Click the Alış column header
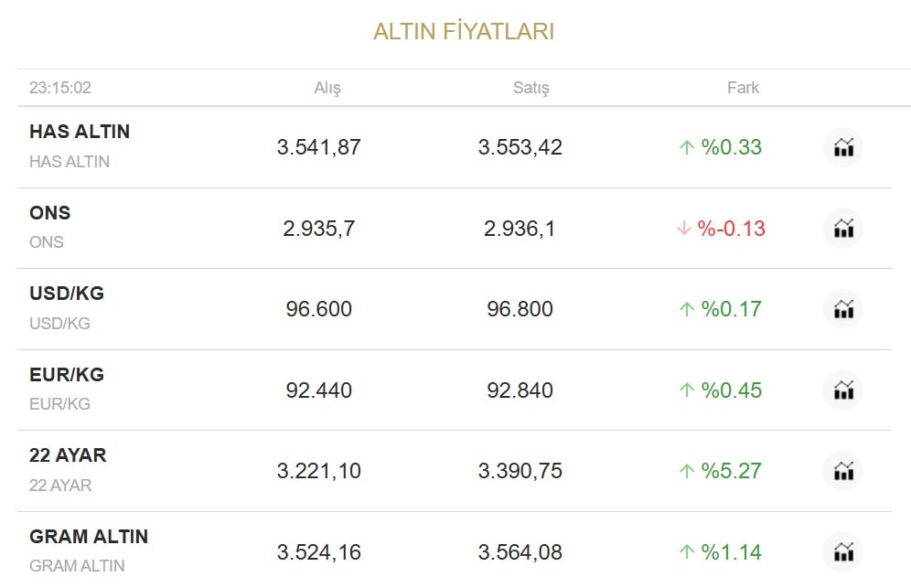Screen dimensions: 911x588 click(x=327, y=88)
